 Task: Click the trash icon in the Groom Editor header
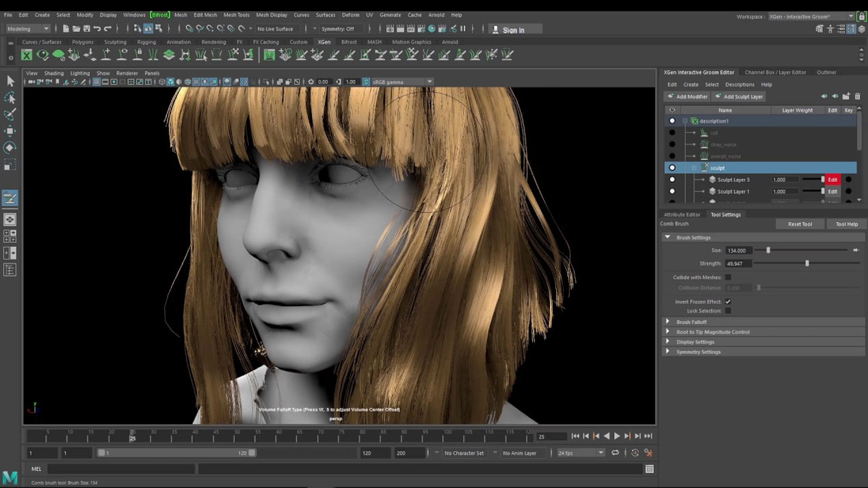coord(857,96)
